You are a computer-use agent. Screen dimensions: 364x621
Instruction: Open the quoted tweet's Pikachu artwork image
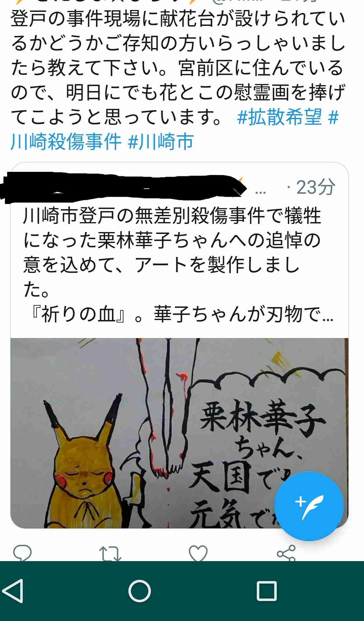point(180,433)
